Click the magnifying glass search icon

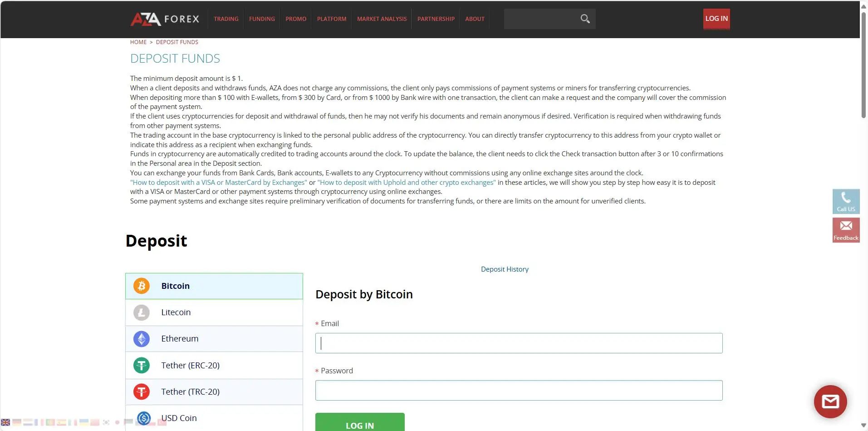[585, 19]
